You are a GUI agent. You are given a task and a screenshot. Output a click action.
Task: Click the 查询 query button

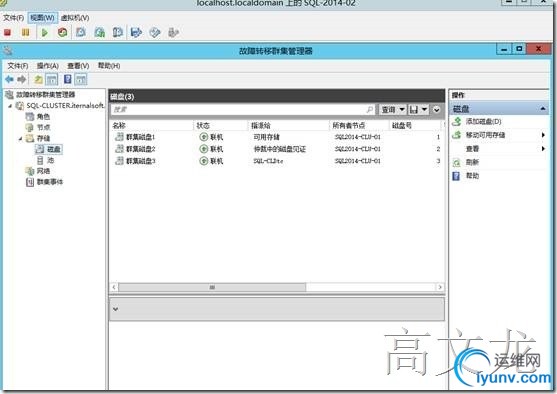[388, 110]
